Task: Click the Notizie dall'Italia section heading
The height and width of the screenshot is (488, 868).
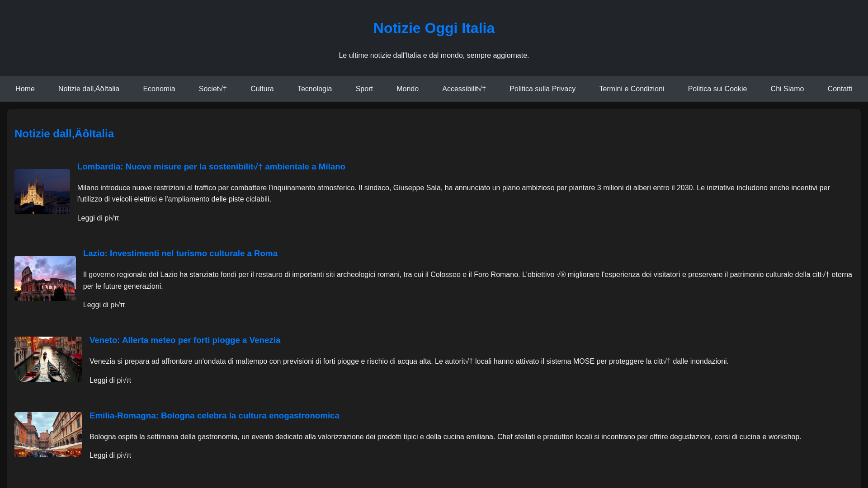Action: (64, 134)
